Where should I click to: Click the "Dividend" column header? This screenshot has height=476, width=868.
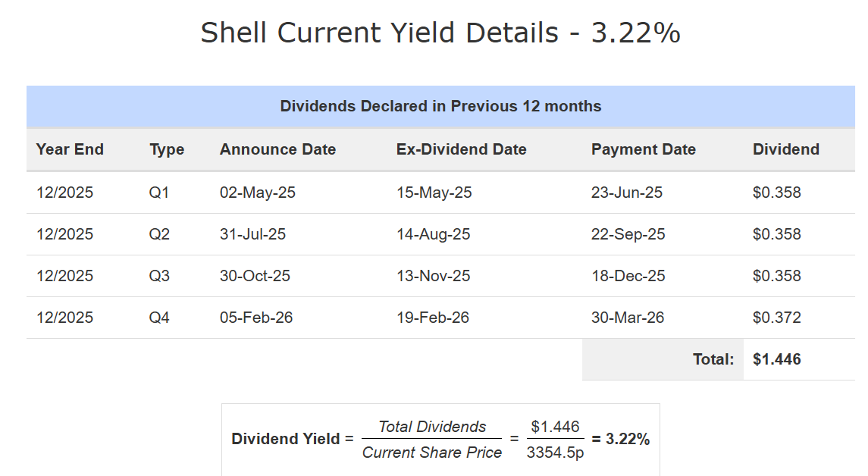click(x=785, y=149)
